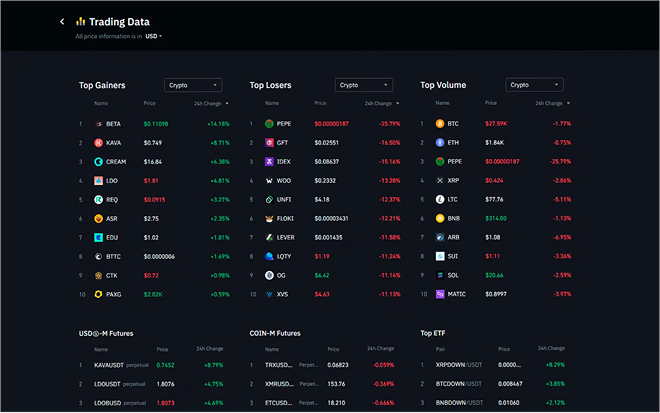
Task: Click the KAVA coin icon
Action: pos(98,143)
